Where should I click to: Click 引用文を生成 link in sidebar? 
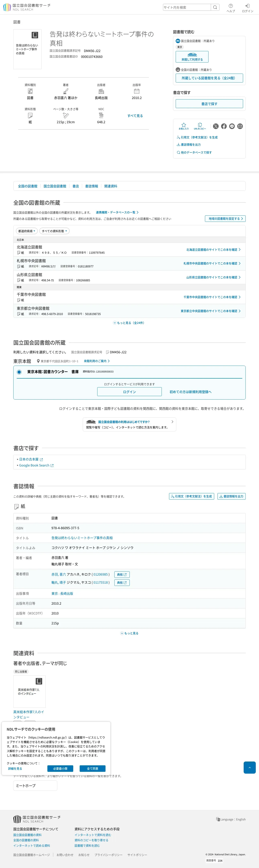[x=197, y=138]
